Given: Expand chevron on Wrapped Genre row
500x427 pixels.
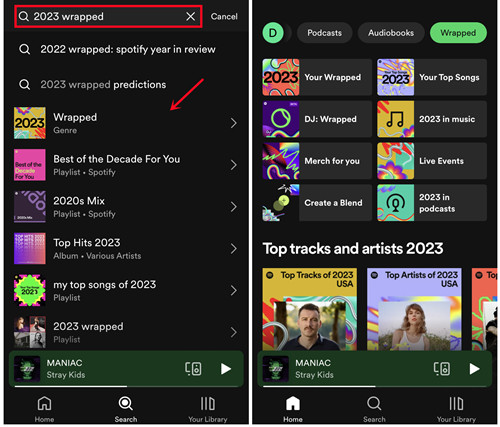Looking at the screenshot, I should coord(234,123).
